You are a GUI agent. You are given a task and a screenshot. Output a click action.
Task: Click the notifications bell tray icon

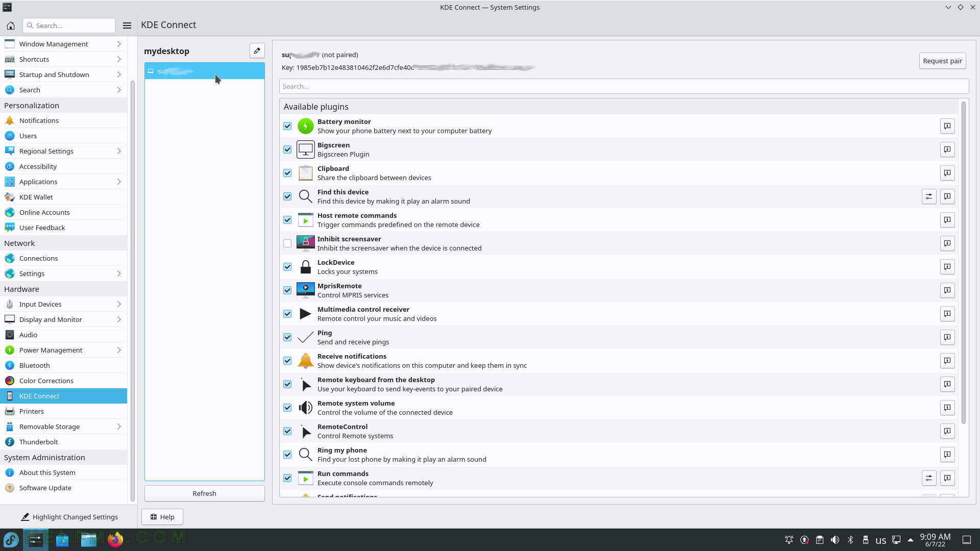pos(789,540)
